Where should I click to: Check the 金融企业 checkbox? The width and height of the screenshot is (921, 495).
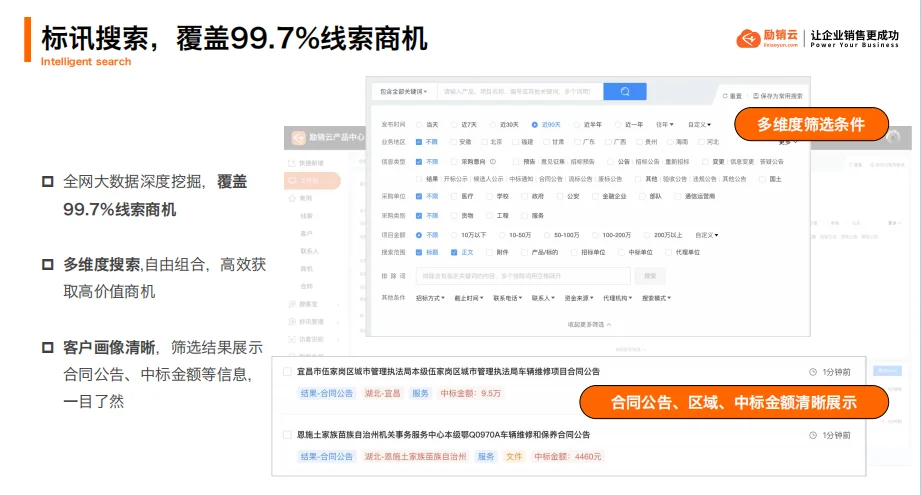click(x=594, y=196)
